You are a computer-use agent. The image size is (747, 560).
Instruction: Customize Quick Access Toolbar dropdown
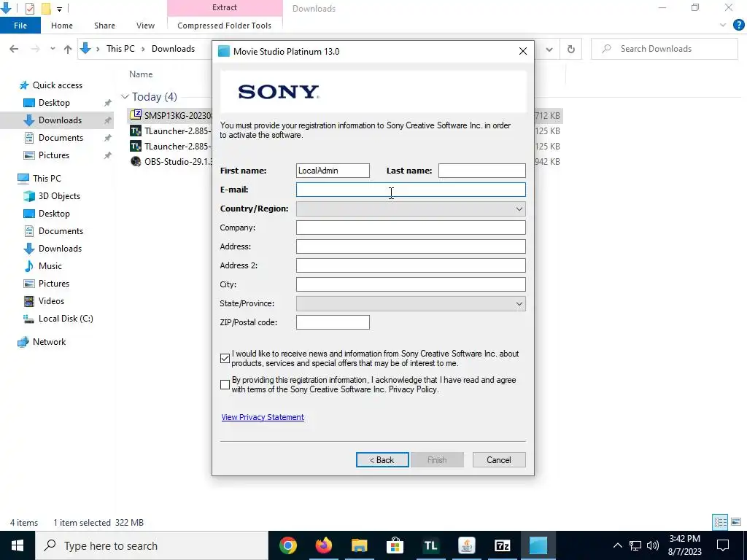pos(60,9)
